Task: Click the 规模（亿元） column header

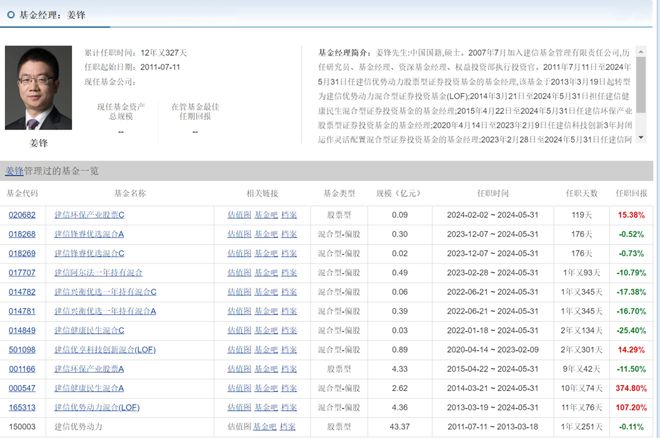Action: [x=398, y=193]
